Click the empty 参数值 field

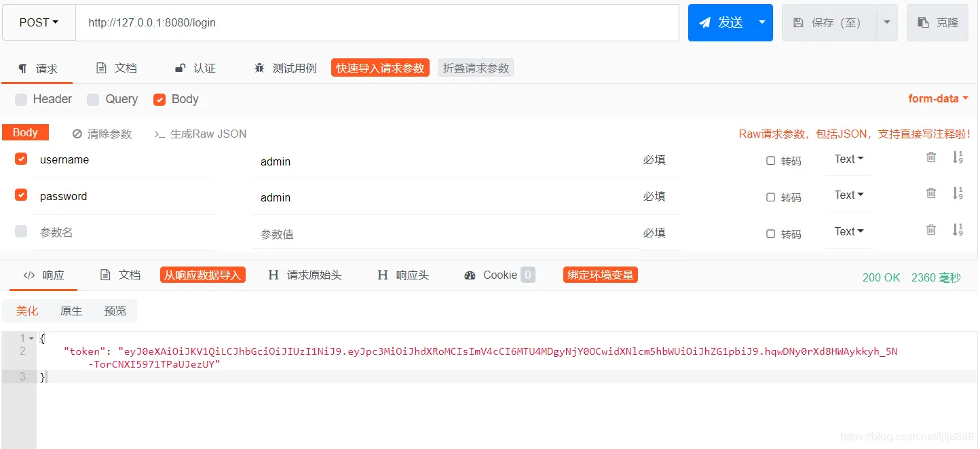click(x=445, y=234)
